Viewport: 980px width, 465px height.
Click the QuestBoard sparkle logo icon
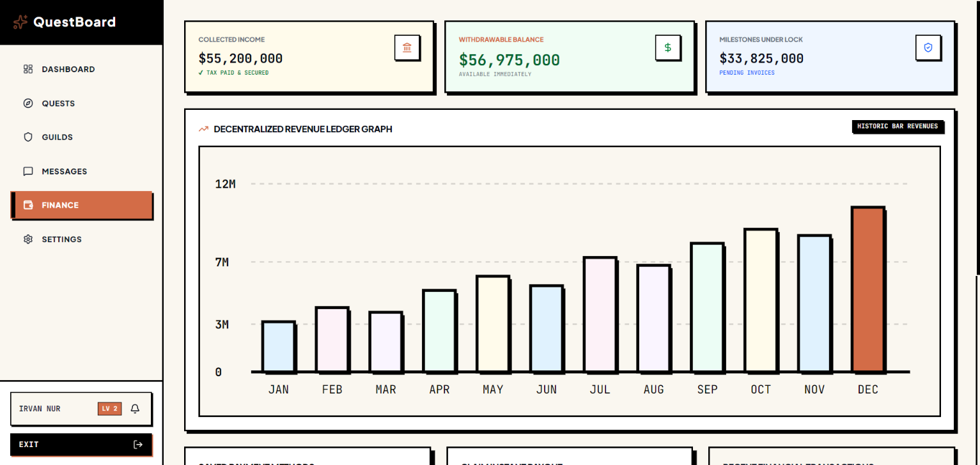(x=20, y=22)
